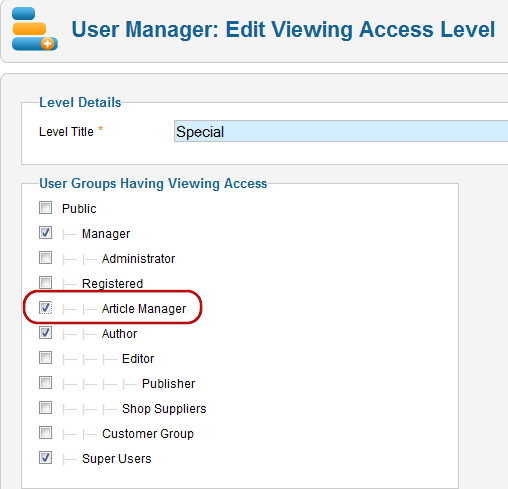Viewport: 508px width, 489px height.
Task: Check the Customer Group checkbox
Action: [45, 433]
